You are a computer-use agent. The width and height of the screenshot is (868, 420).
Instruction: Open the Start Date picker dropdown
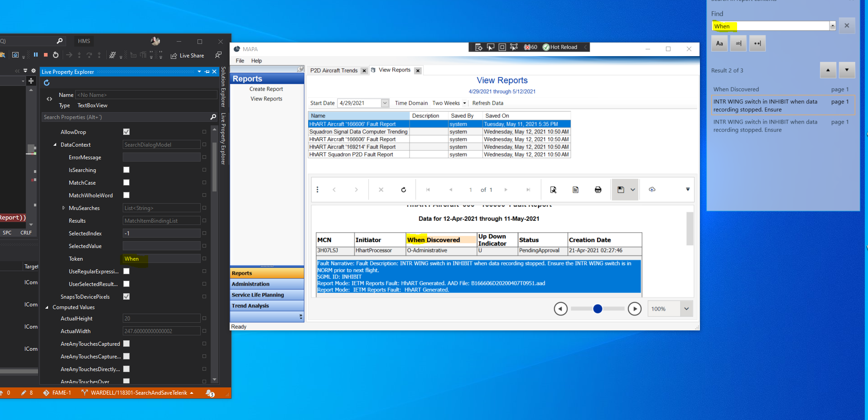385,103
